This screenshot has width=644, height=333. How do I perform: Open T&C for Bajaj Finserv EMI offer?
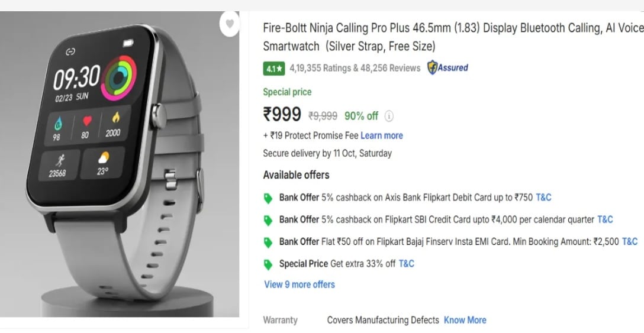point(630,241)
